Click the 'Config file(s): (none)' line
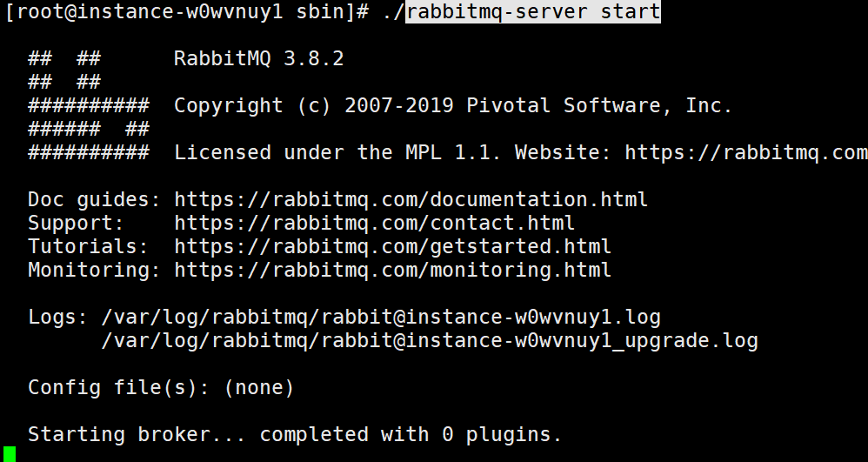 click(x=161, y=387)
